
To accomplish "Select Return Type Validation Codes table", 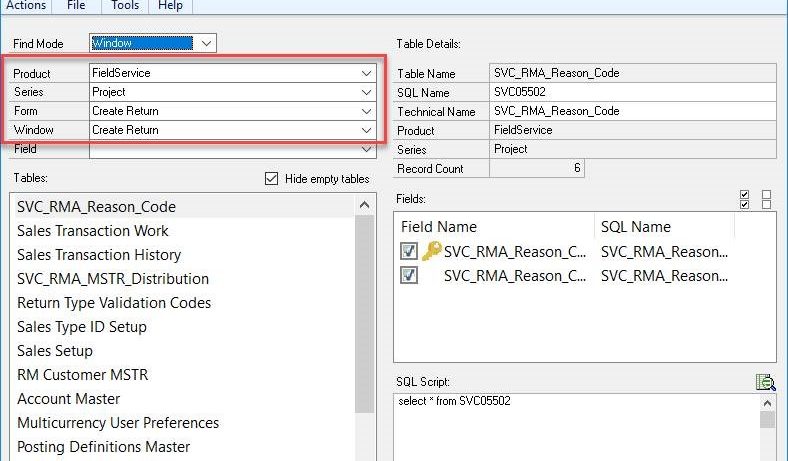I will coord(114,303).
